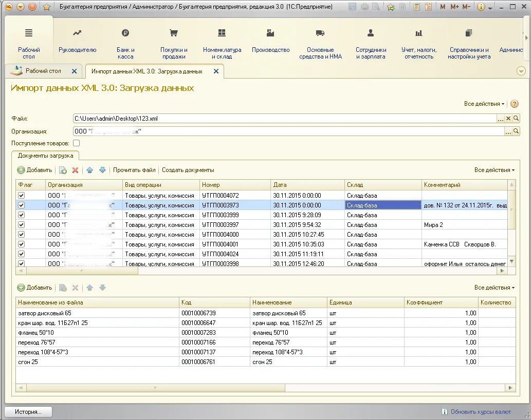The width and height of the screenshot is (531, 420).
Task: Click Создать документы button
Action: tap(188, 170)
